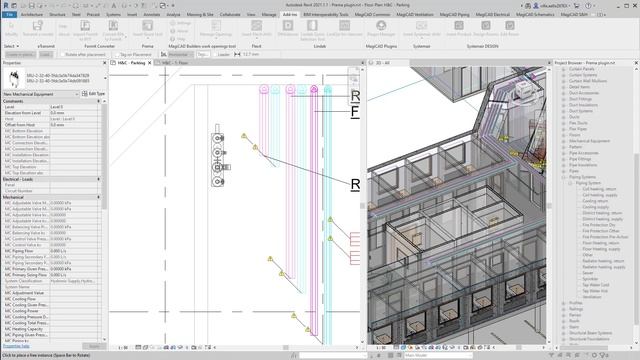Open the New Mechanical Equipment dropdown

coord(41,94)
